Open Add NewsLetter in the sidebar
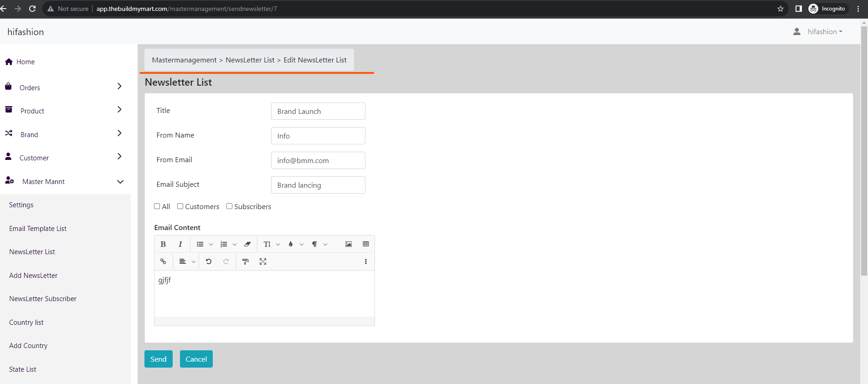 pyautogui.click(x=33, y=276)
